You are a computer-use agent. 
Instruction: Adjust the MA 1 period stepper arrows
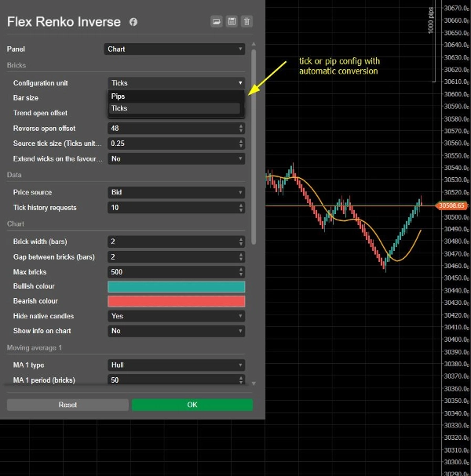241,380
